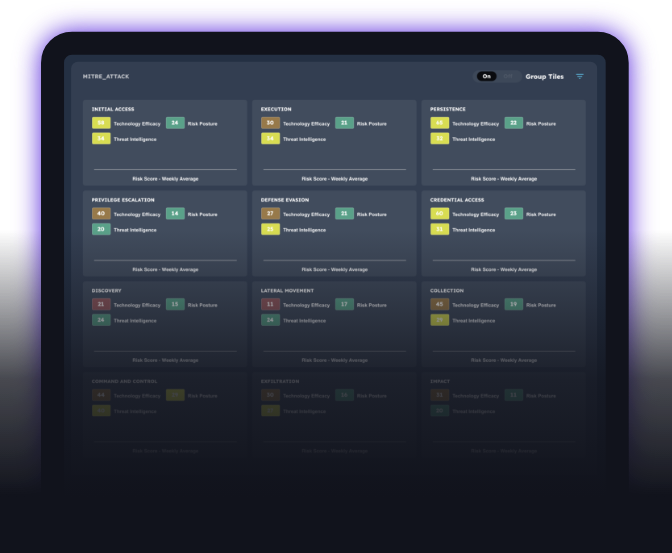Click Initial Access Risk Posture score 24
The image size is (672, 553).
[175, 123]
